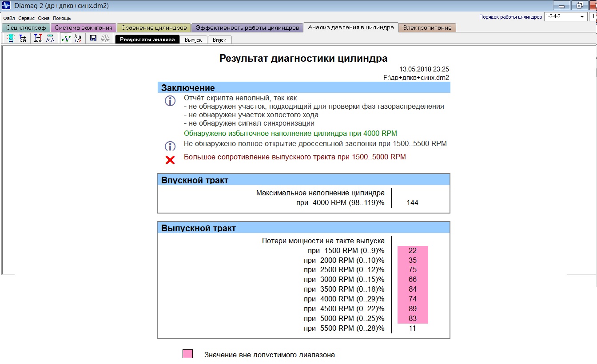Open the Окна menu
Viewport: 597px width, 364px height.
(44, 18)
